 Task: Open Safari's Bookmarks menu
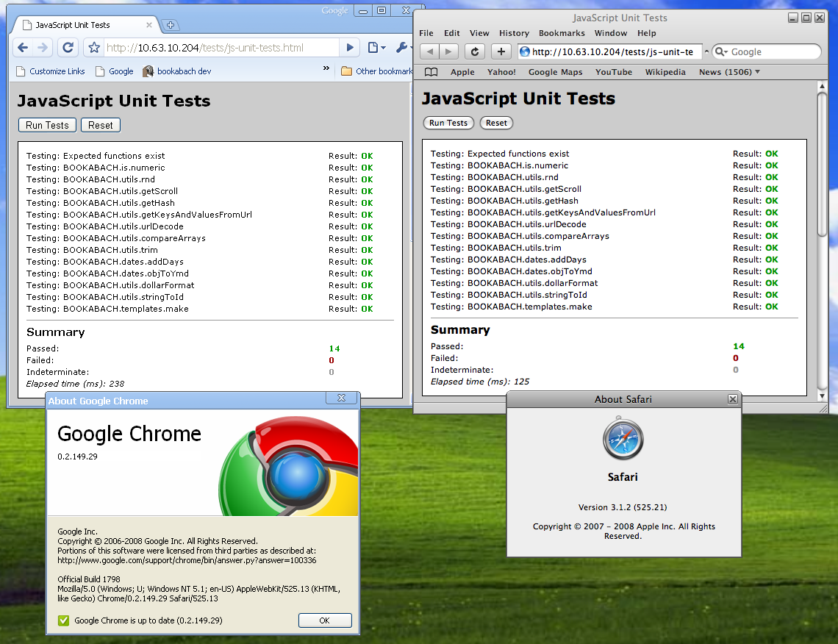(562, 33)
